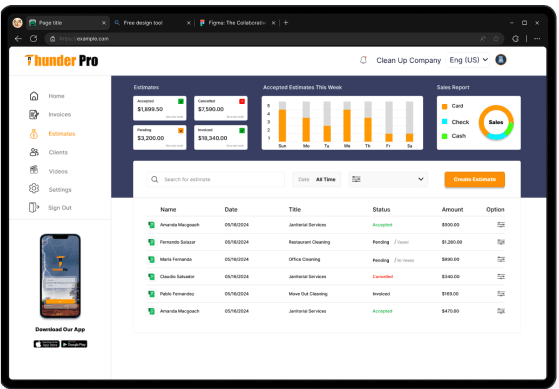Click document icon beside Maria Fernanda
Image resolution: width=559 pixels, height=389 pixels.
tap(152, 259)
